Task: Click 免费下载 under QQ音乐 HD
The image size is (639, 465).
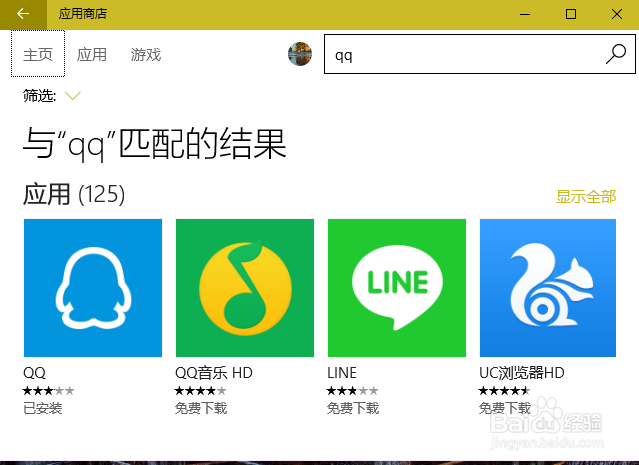Action: point(201,408)
